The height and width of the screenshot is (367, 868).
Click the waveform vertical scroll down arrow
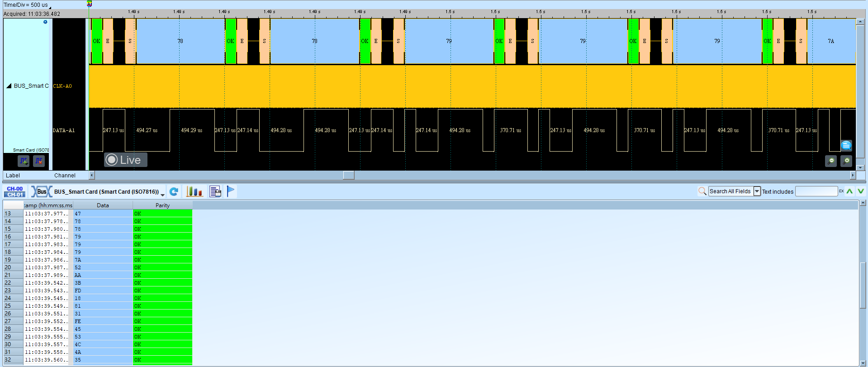click(860, 167)
